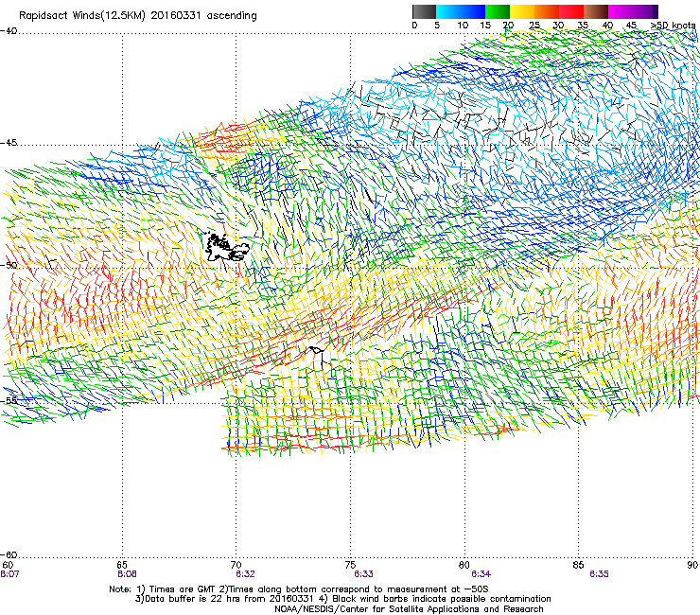Click the '-45' latitude axis label
This screenshot has width=700, height=615.
9,143
